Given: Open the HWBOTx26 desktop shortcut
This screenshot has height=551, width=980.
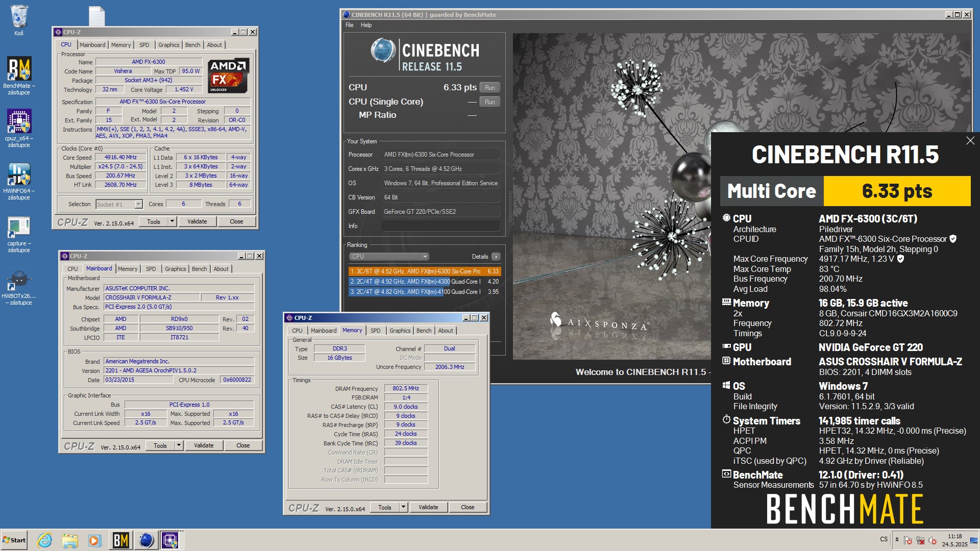Looking at the screenshot, I should [x=19, y=286].
